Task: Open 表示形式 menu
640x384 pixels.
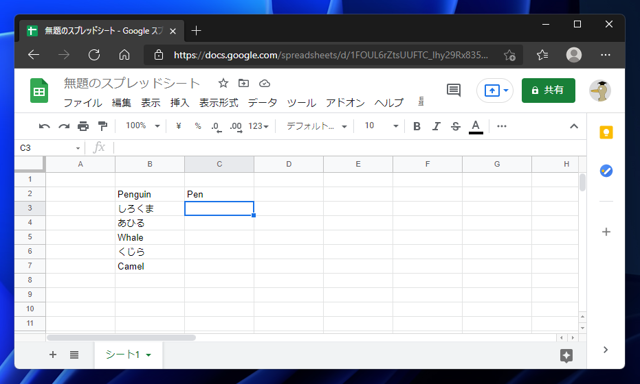Action: (219, 103)
